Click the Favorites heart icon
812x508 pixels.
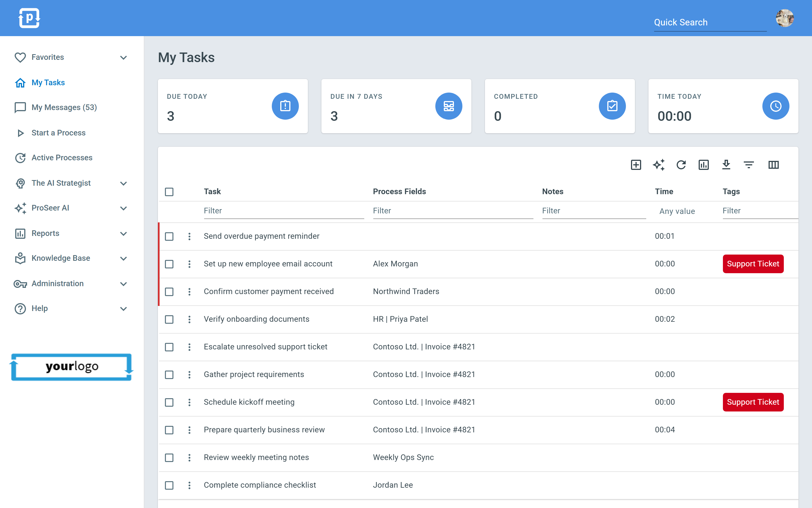click(x=20, y=58)
